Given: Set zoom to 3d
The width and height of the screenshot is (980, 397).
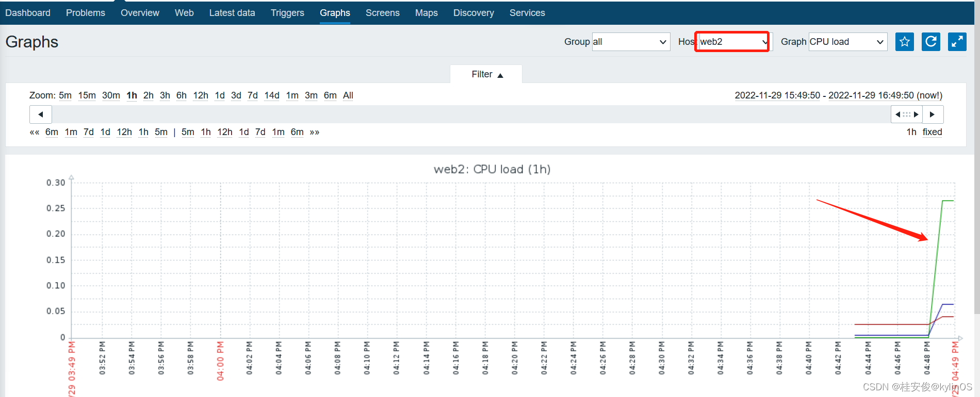Looking at the screenshot, I should pyautogui.click(x=236, y=95).
